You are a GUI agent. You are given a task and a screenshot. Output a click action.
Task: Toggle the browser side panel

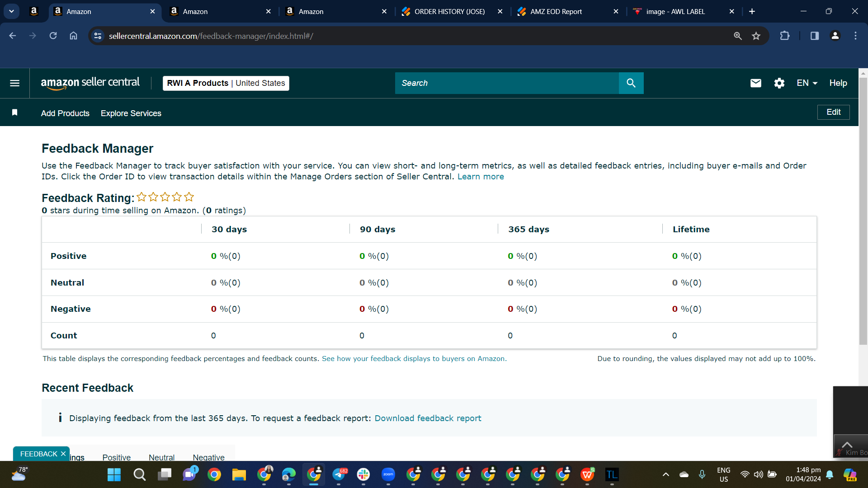point(815,36)
